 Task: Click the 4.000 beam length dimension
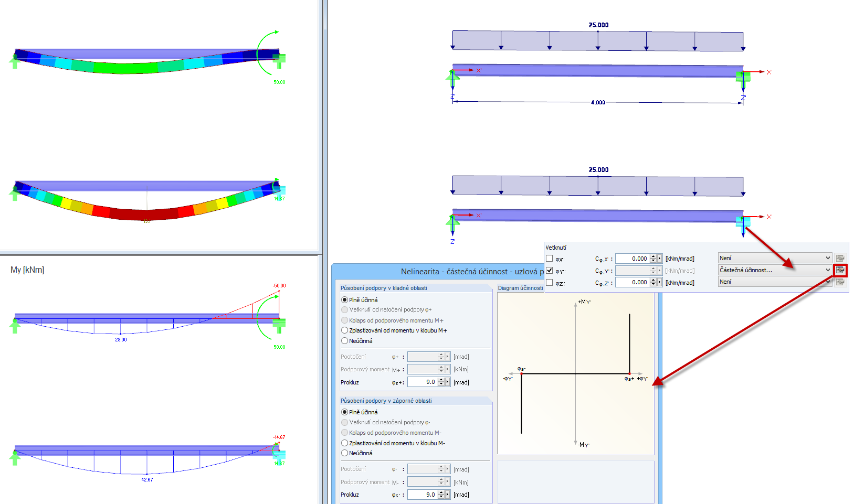pos(598,102)
